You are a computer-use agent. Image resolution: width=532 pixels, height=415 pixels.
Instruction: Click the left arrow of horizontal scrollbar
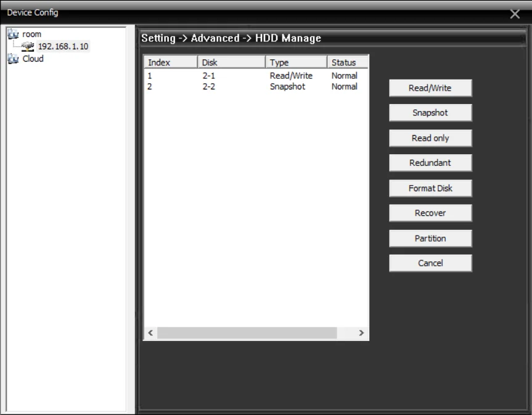point(150,333)
